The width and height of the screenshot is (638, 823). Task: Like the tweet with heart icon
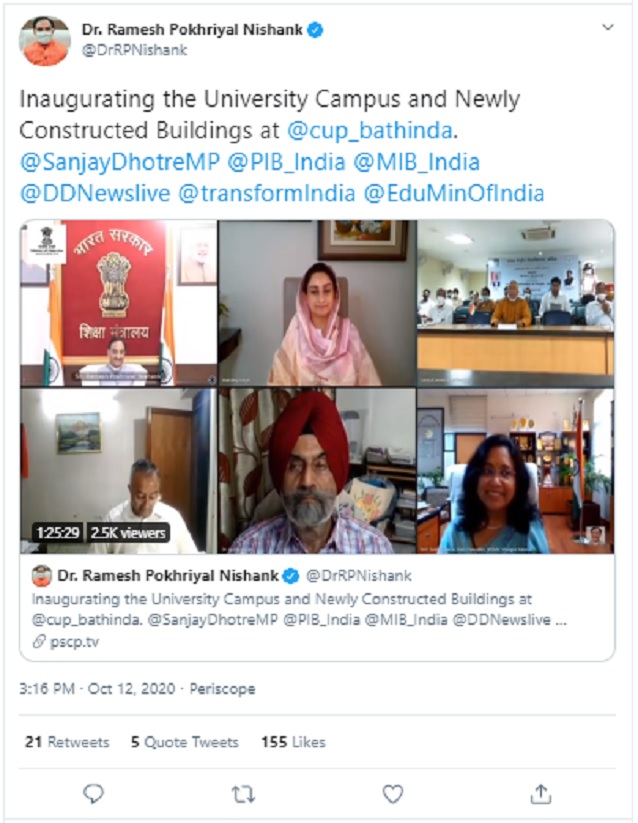click(x=393, y=794)
